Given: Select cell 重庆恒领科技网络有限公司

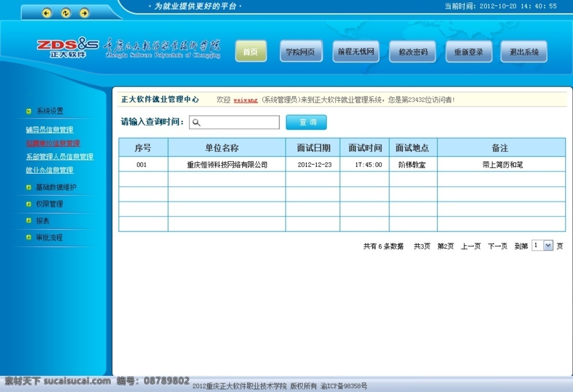Looking at the screenshot, I should 227,165.
